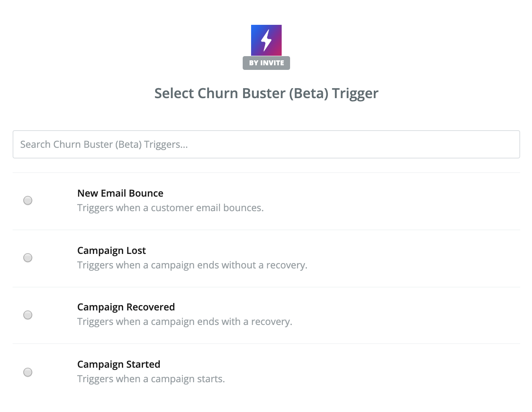Click the Campaign Started title
The height and width of the screenshot is (412, 532).
[x=118, y=364]
